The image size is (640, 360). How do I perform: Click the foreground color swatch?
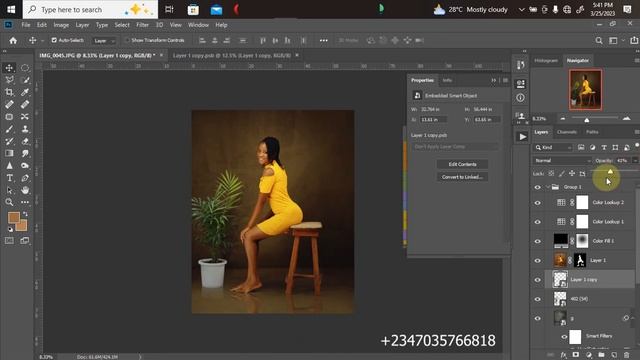(x=13, y=217)
